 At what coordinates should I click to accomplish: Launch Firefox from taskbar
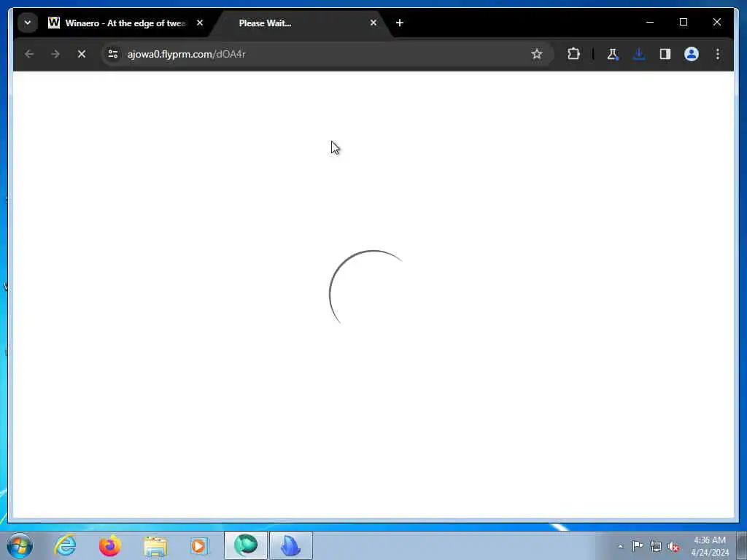point(109,545)
